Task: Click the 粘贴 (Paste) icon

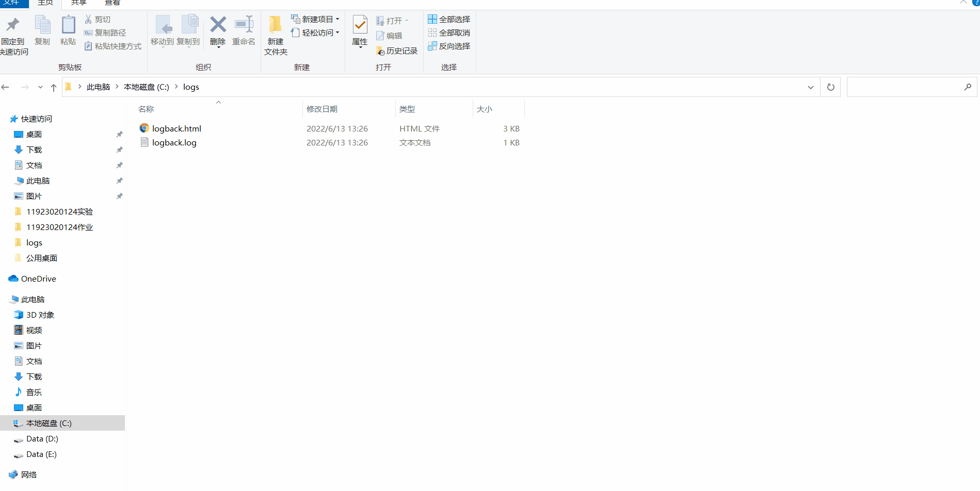Action: click(x=68, y=31)
